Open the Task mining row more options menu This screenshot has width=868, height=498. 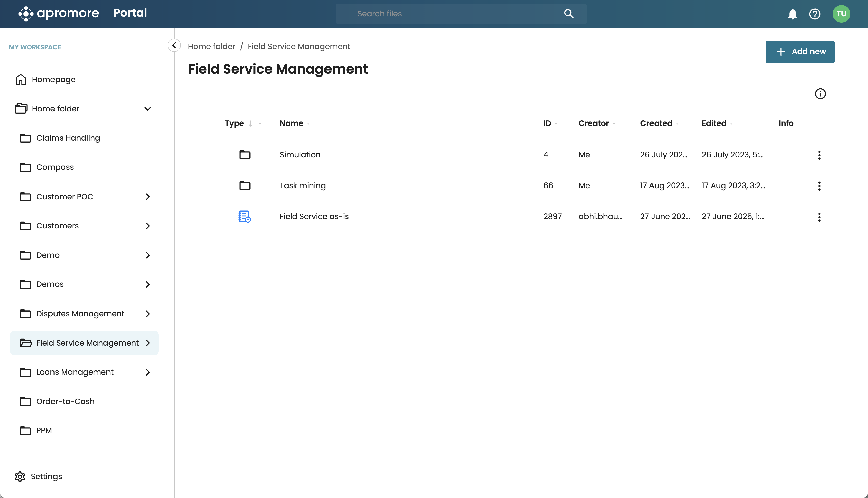coord(819,186)
